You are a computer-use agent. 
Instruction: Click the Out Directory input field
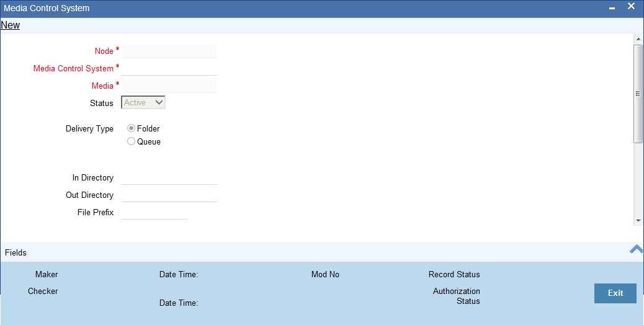click(169, 195)
